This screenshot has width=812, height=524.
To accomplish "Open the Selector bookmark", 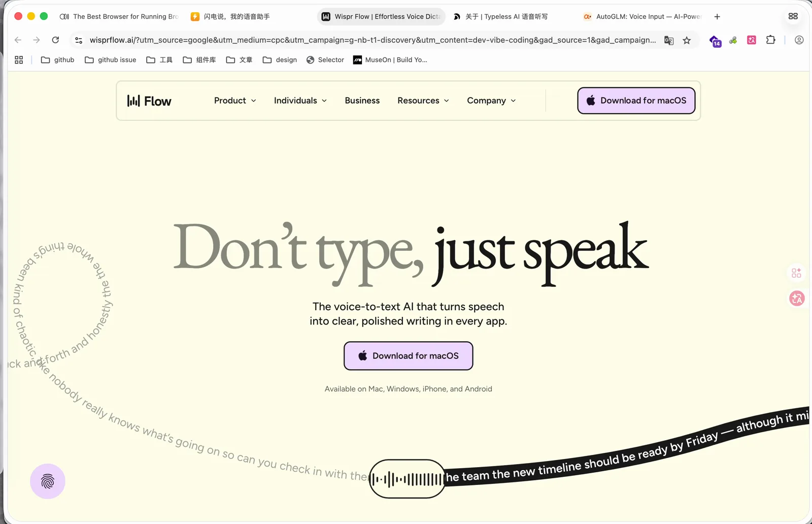I will (325, 60).
